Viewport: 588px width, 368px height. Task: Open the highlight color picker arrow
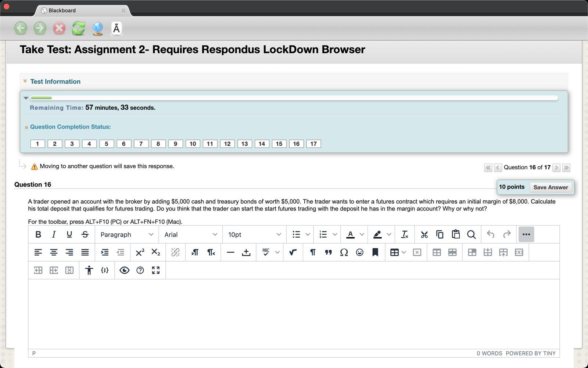pyautogui.click(x=389, y=234)
